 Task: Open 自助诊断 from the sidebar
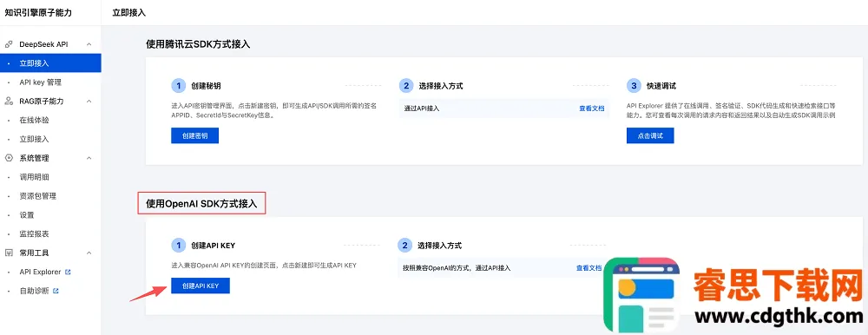35,291
